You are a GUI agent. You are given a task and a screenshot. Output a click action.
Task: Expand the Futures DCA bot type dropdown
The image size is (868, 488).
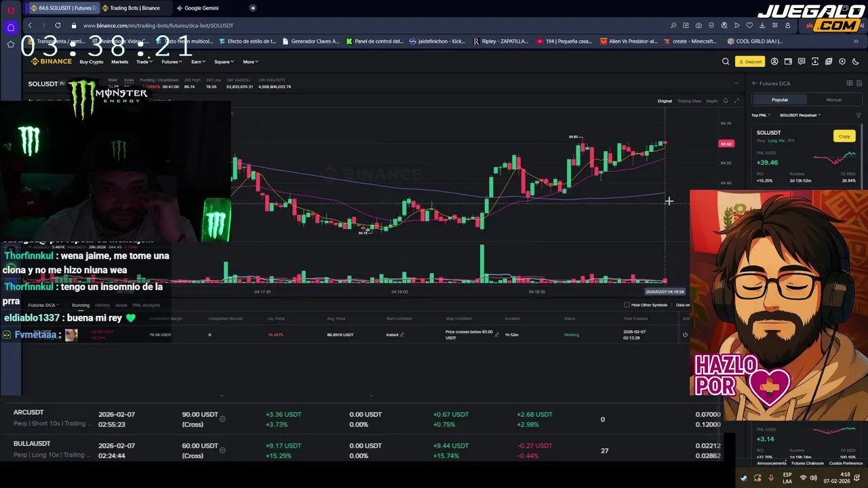coord(43,305)
